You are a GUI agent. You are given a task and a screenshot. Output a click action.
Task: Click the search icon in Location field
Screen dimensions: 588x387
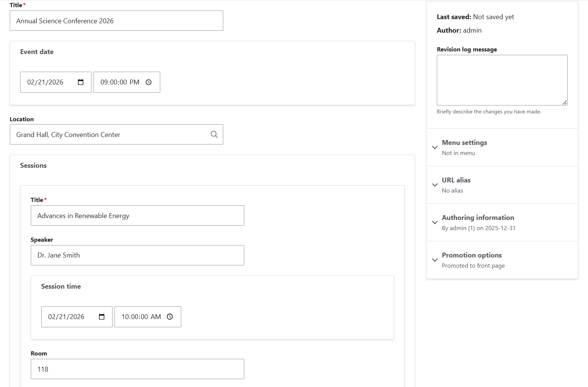coord(214,134)
